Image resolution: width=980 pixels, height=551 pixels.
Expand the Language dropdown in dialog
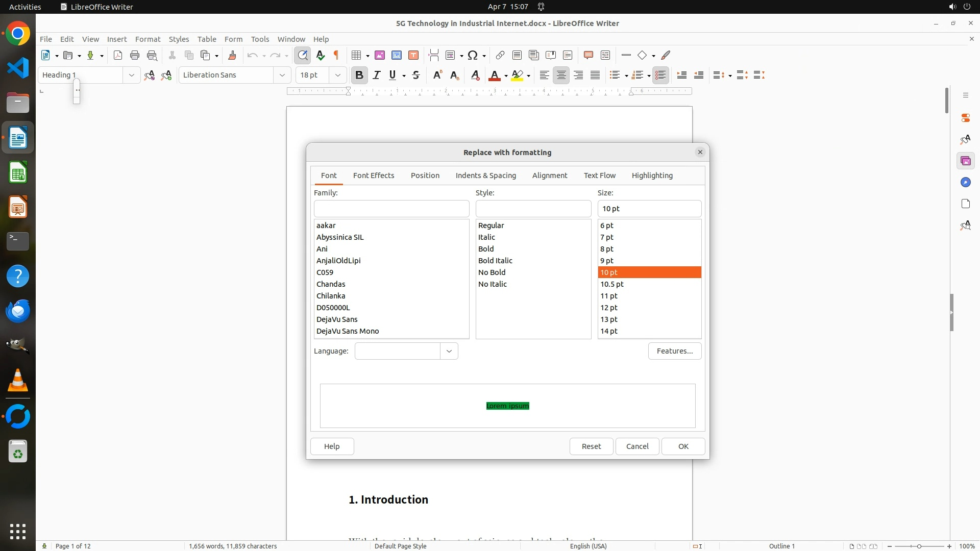click(x=449, y=351)
